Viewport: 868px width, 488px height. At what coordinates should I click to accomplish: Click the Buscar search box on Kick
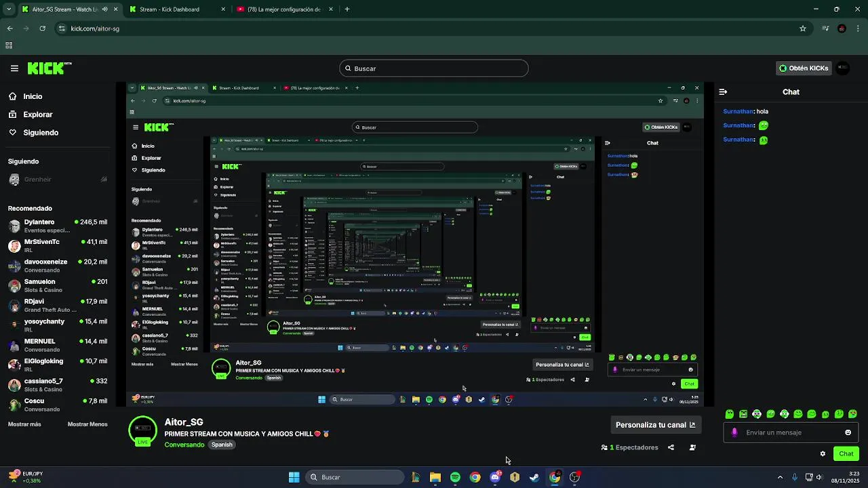(433, 68)
